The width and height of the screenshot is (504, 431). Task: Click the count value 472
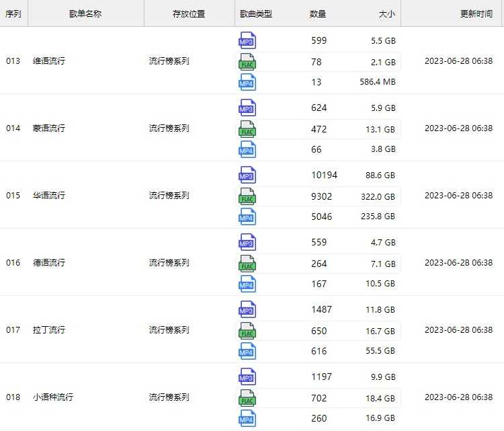click(319, 129)
